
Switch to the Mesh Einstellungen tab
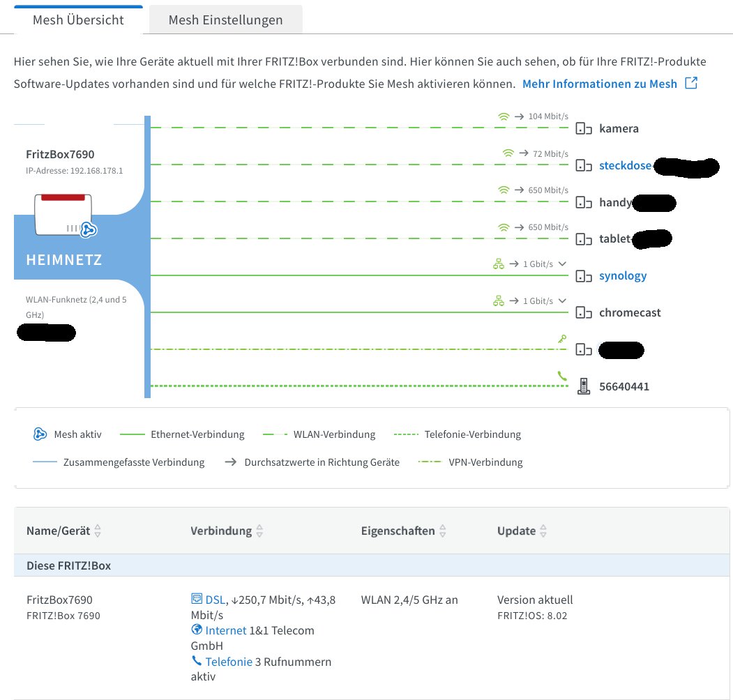pyautogui.click(x=225, y=20)
